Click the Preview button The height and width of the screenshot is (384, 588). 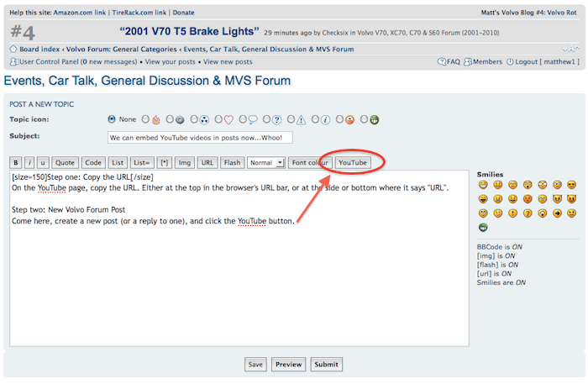[288, 365]
